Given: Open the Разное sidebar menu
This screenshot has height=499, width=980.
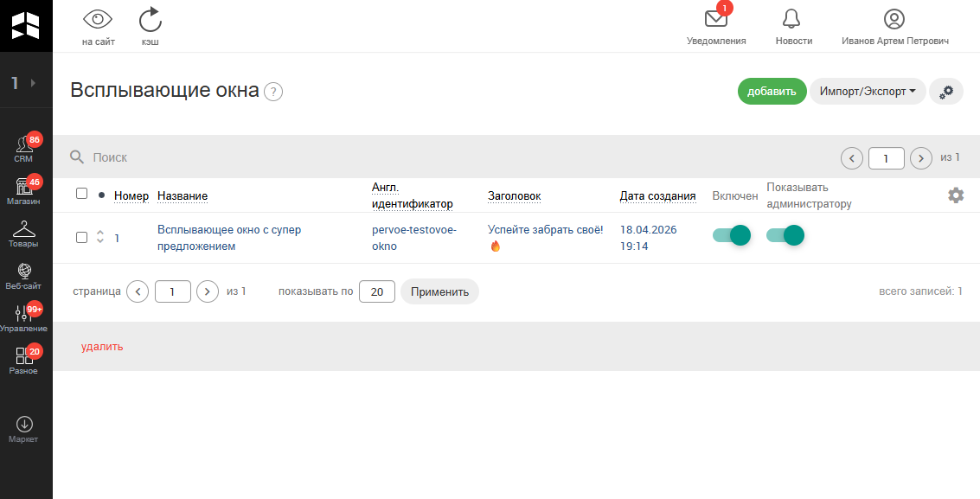Looking at the screenshot, I should (24, 358).
